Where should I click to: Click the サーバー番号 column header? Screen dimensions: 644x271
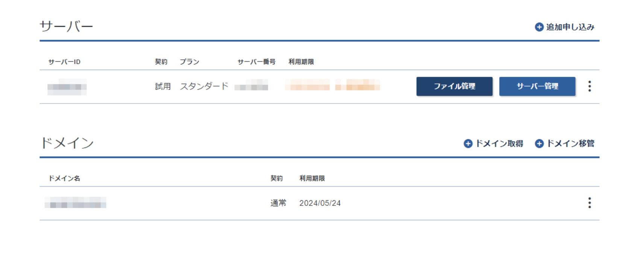coord(256,62)
